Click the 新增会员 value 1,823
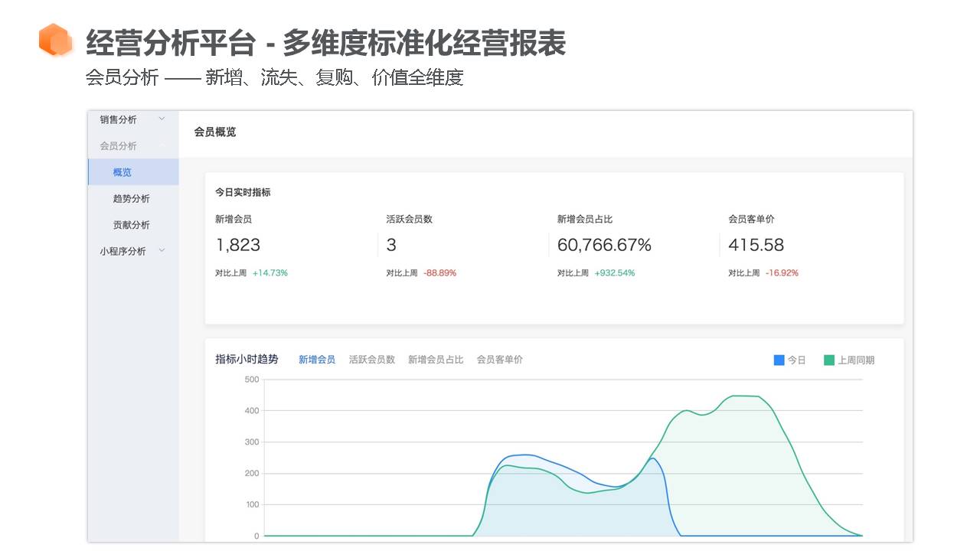Screen dimensions: 980x551 [238, 245]
